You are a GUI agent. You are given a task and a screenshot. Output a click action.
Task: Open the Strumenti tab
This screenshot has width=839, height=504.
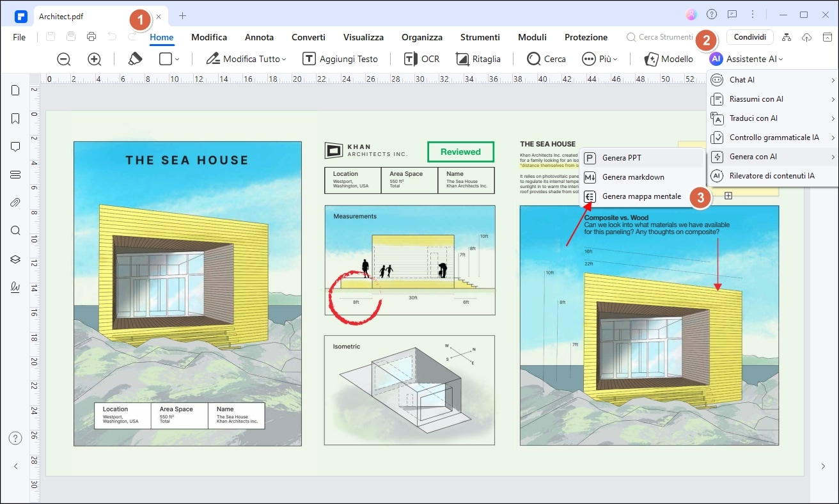(x=480, y=37)
